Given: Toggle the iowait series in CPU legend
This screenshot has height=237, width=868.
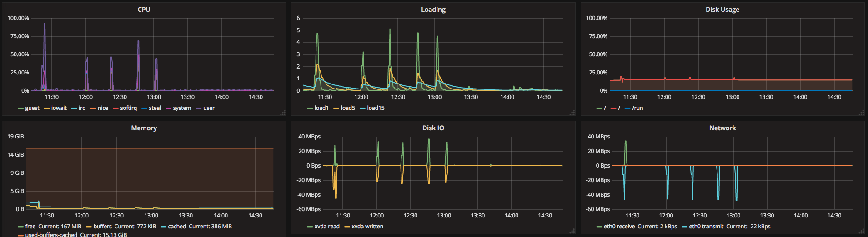Looking at the screenshot, I should [59, 108].
